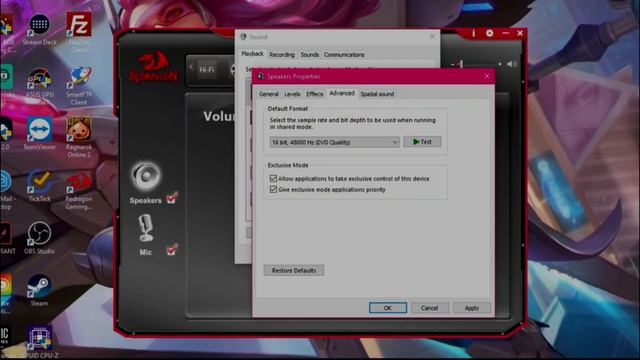Image resolution: width=640 pixels, height=360 pixels.
Task: Click the Cancel button
Action: [429, 308]
